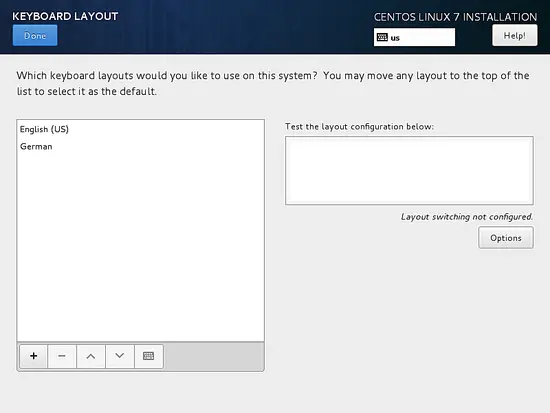Open layout switching Options
550x413 pixels.
pyautogui.click(x=506, y=238)
